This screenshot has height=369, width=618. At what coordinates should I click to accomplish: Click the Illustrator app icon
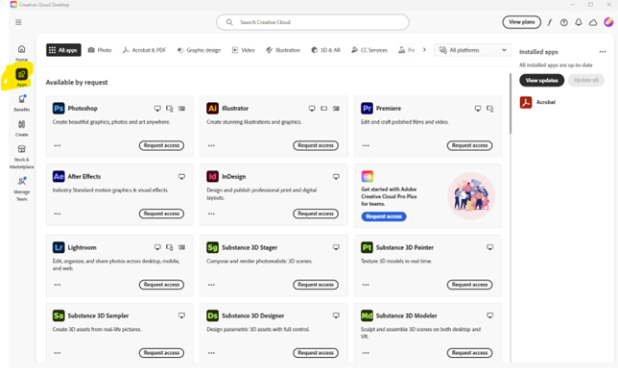coord(212,108)
